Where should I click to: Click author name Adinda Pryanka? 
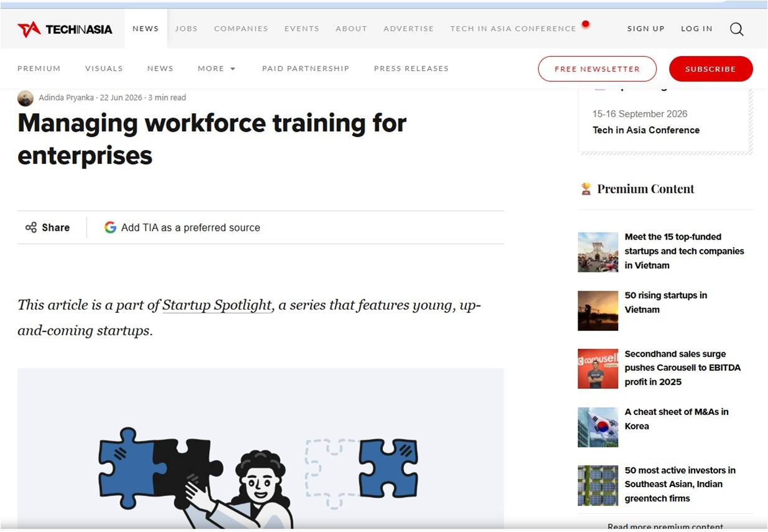(x=67, y=98)
